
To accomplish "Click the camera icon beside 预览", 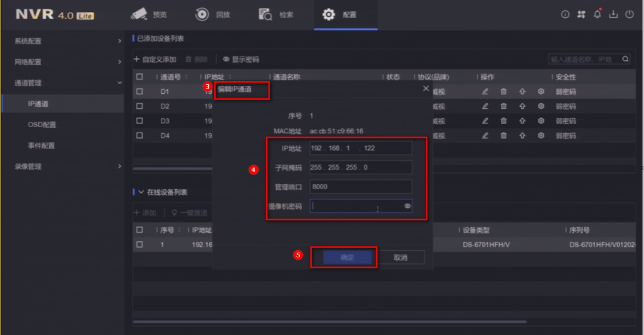I will (139, 14).
